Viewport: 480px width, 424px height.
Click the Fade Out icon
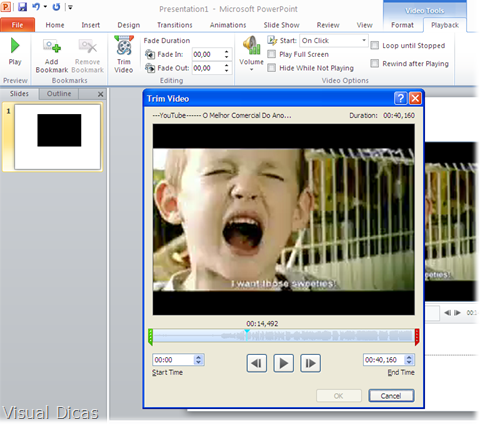click(x=150, y=68)
